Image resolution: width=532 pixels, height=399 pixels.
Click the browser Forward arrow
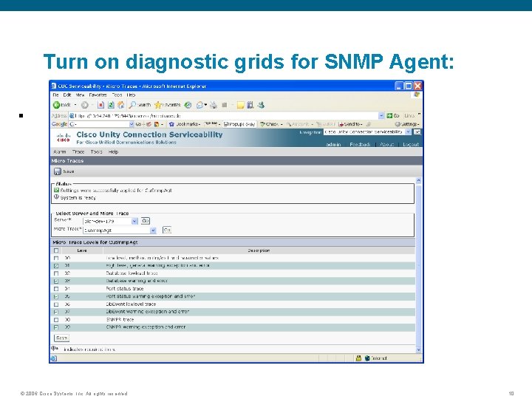[x=84, y=105]
